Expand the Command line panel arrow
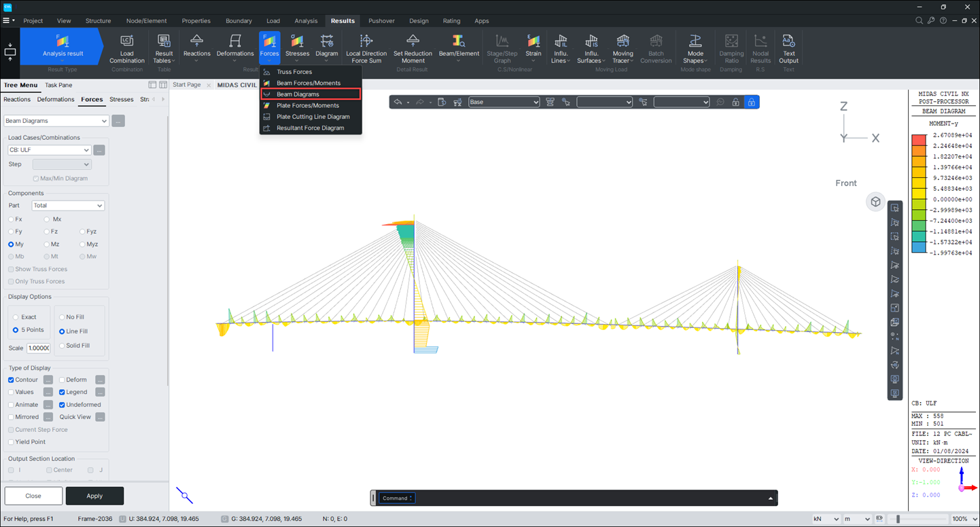The width and height of the screenshot is (980, 527). (770, 498)
